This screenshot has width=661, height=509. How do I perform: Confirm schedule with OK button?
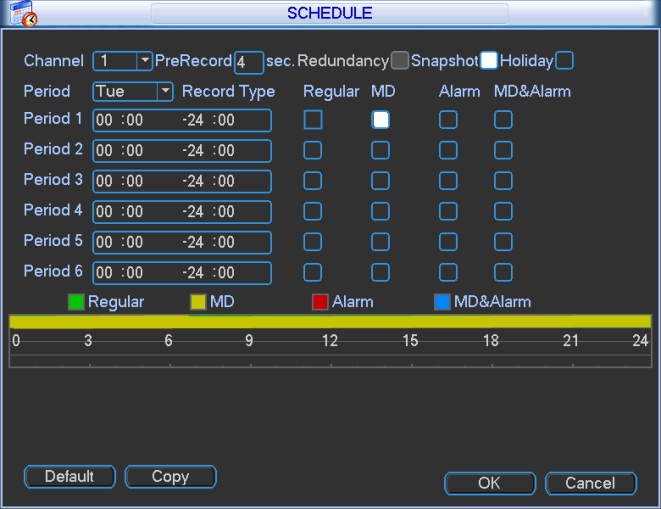489,483
